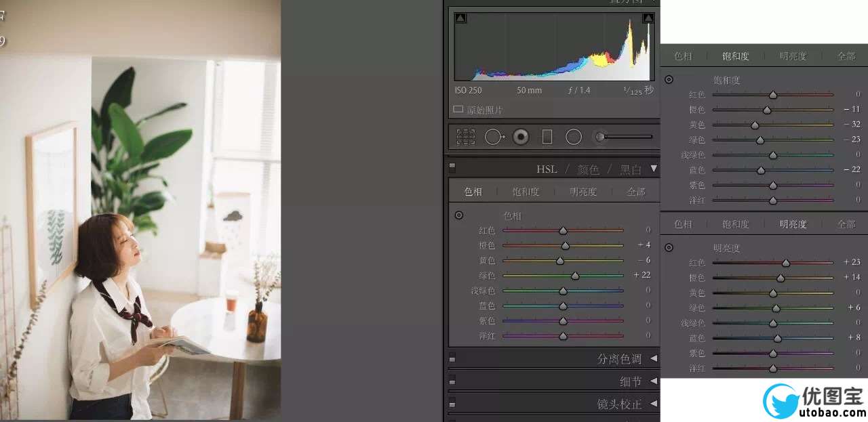
Task: Click the hue value '– 6' for 黄色
Action: pyautogui.click(x=644, y=260)
